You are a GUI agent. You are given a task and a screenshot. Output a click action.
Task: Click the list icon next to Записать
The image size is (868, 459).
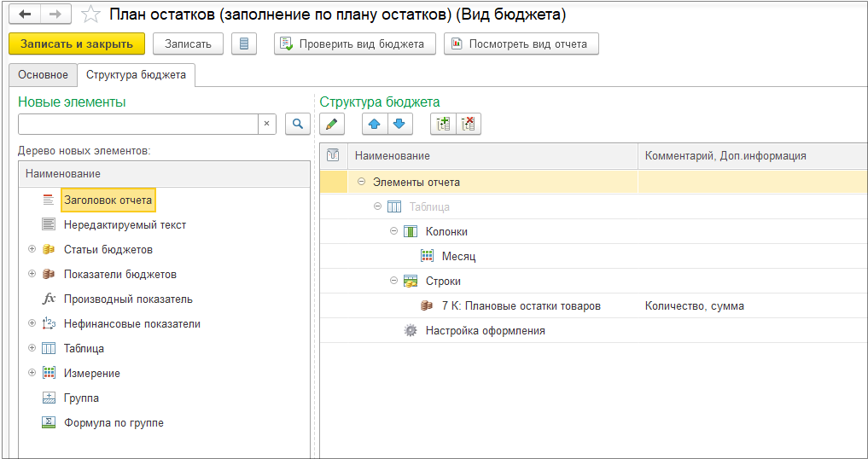point(244,44)
